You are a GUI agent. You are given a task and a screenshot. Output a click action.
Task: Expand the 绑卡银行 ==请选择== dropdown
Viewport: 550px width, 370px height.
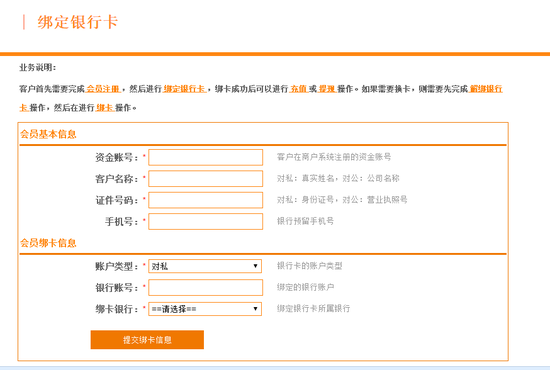pos(205,309)
